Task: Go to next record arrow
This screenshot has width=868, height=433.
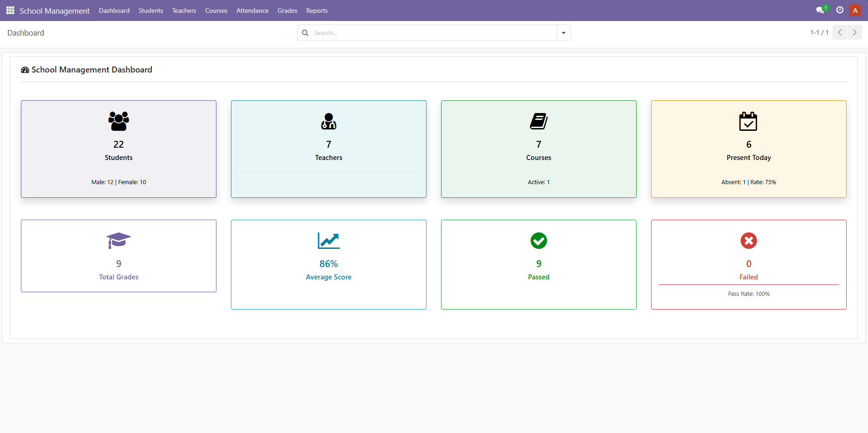Action: [x=855, y=32]
